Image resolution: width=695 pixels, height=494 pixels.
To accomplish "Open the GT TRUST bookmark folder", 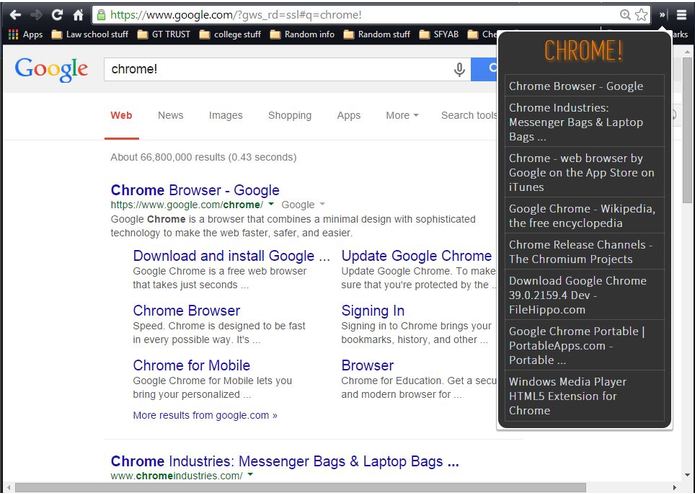I will 164,34.
